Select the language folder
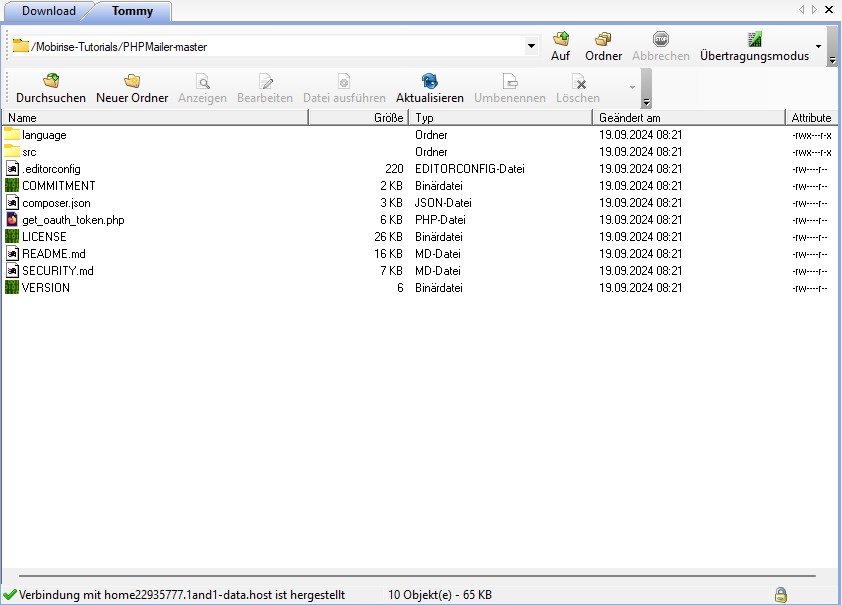 (x=44, y=135)
